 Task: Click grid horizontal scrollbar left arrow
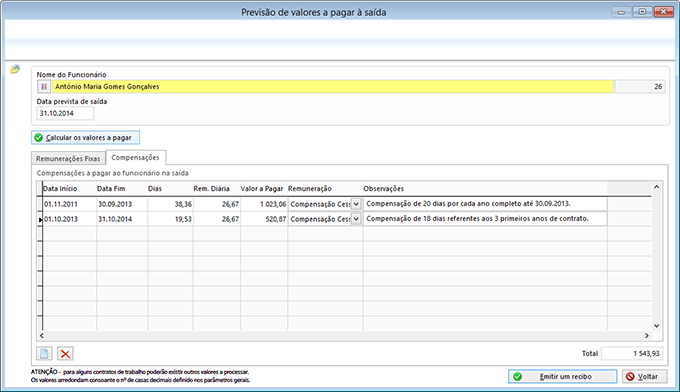coord(42,336)
